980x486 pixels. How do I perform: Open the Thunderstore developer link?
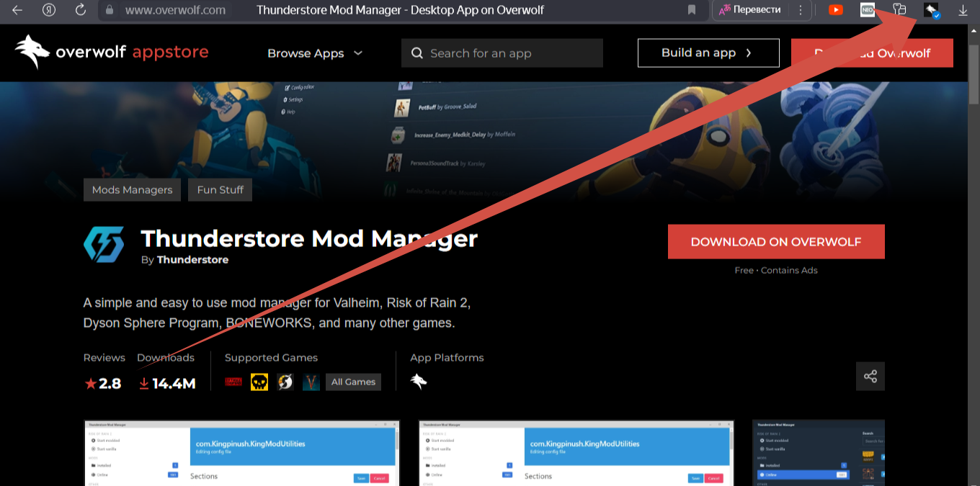coord(192,260)
